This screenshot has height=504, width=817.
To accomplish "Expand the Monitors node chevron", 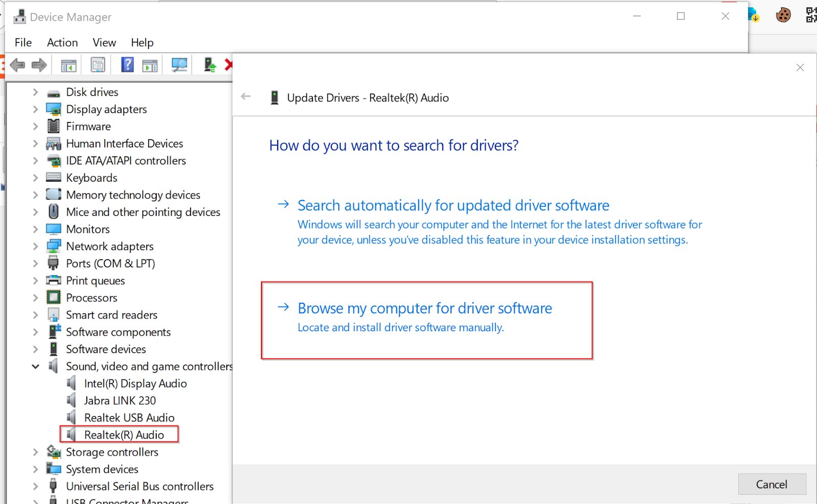I will pos(35,229).
